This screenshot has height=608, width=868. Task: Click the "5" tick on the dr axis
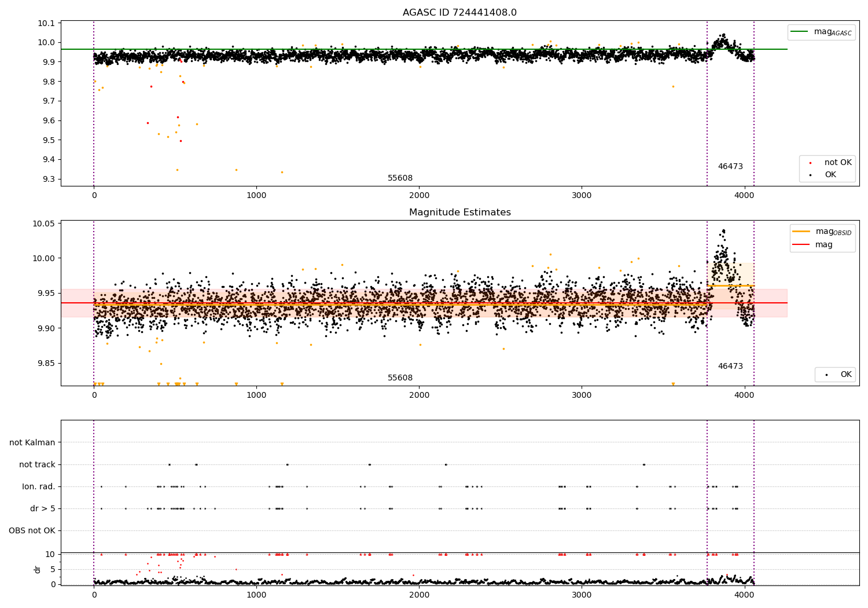(x=54, y=570)
